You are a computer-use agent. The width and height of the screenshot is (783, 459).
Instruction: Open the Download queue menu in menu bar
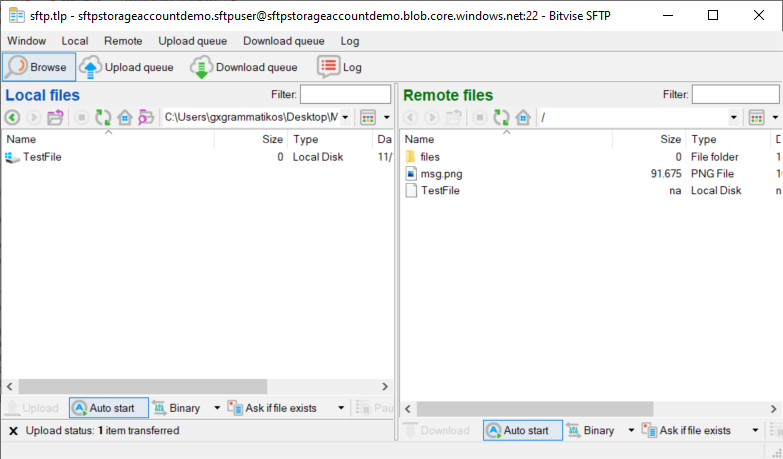pyautogui.click(x=284, y=41)
